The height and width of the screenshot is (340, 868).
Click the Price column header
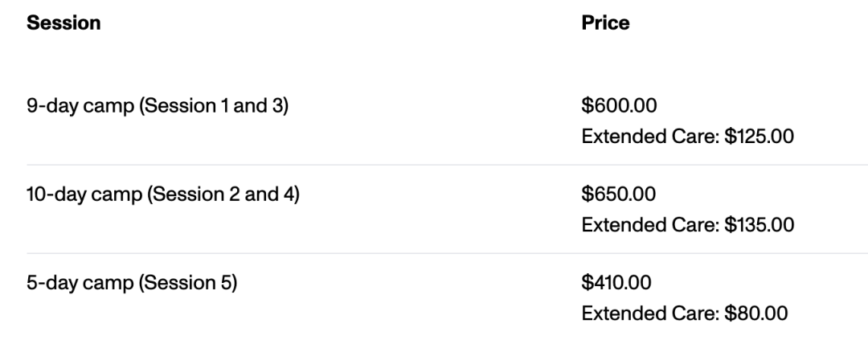(x=605, y=23)
